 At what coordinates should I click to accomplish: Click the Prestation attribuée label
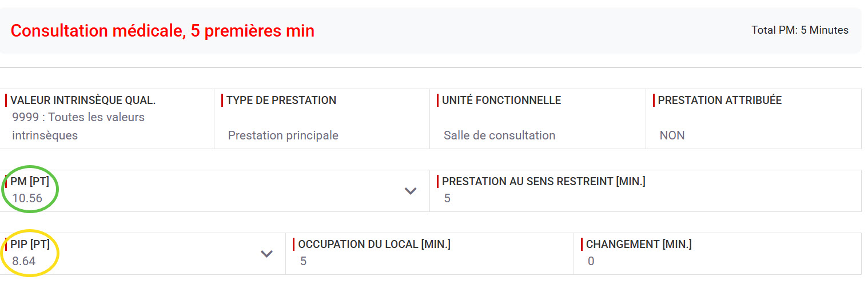click(720, 101)
